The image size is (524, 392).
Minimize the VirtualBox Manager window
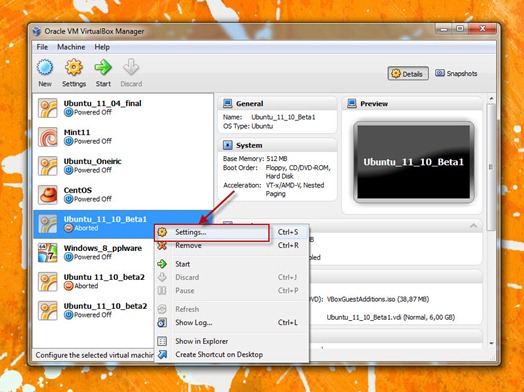coord(444,29)
